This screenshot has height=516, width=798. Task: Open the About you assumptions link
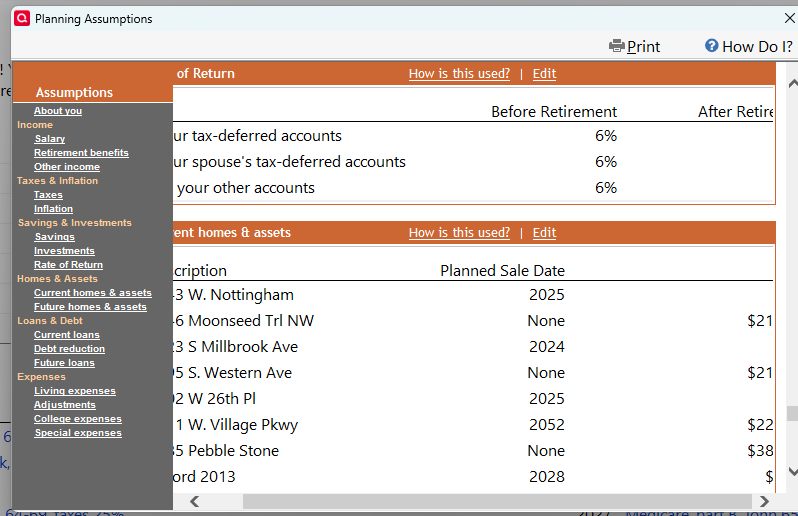[58, 111]
